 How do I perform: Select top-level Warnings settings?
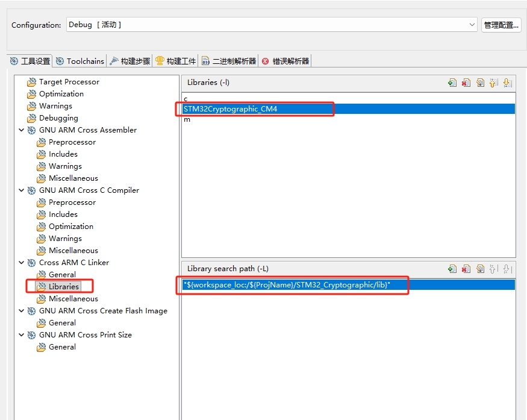coord(55,106)
